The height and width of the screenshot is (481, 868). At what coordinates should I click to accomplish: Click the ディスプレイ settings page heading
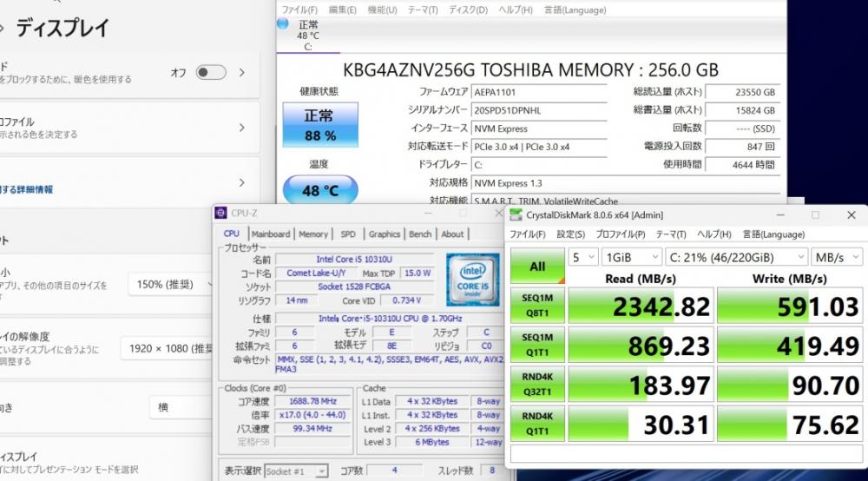click(x=62, y=28)
